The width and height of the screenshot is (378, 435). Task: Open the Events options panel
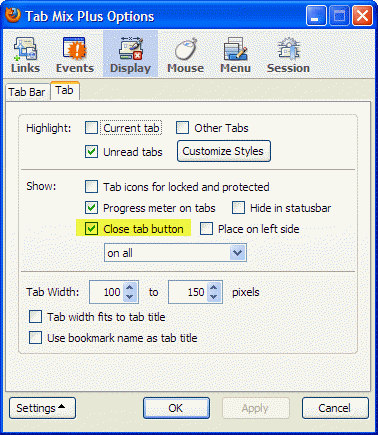coord(75,55)
